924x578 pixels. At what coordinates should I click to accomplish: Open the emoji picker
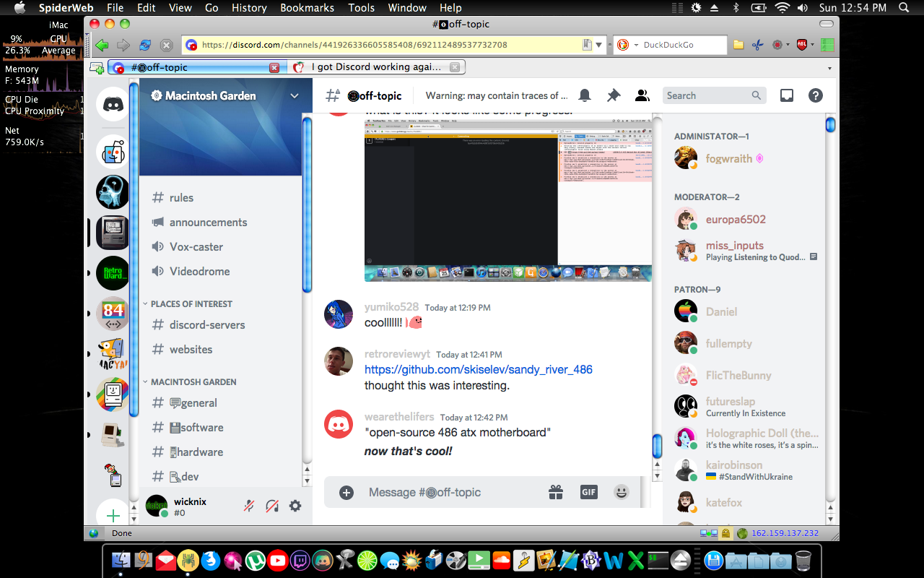(621, 492)
